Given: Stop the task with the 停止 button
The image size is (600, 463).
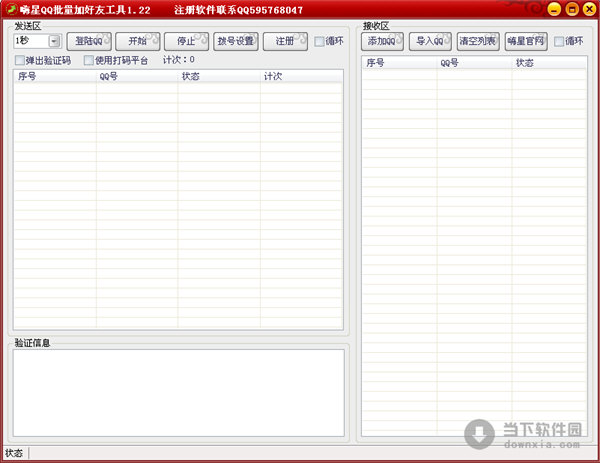Looking at the screenshot, I should [x=186, y=41].
